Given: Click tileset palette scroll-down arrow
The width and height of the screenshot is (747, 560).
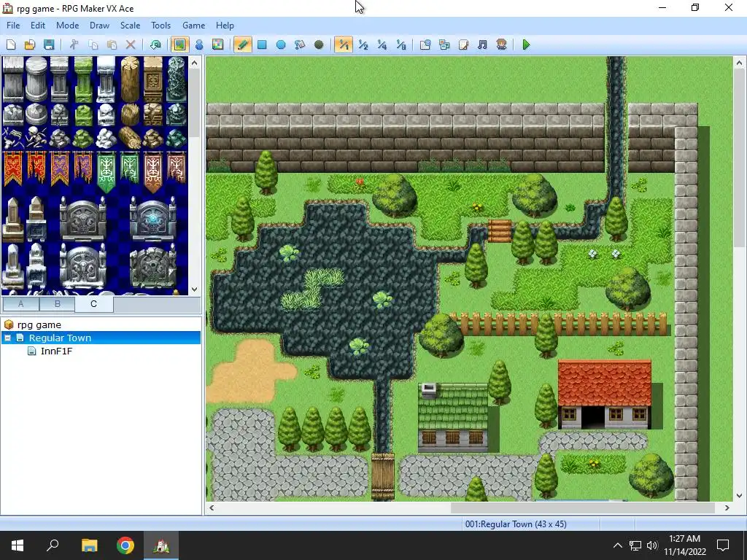Looking at the screenshot, I should tap(194, 289).
